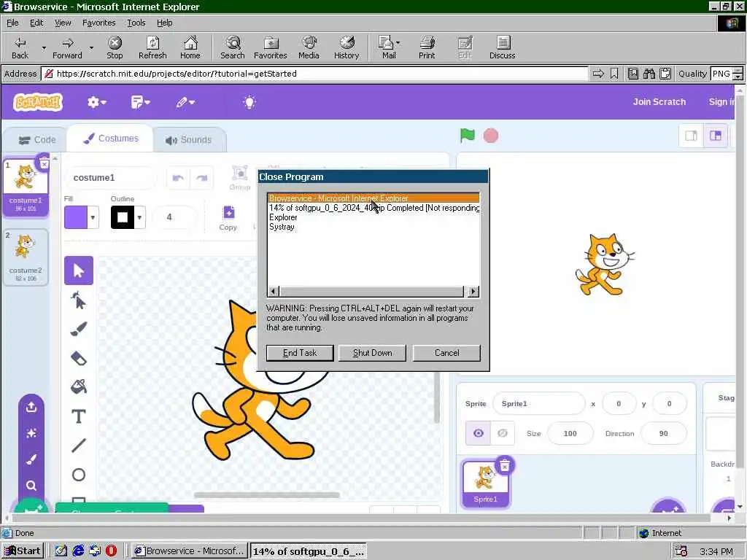Image resolution: width=747 pixels, height=560 pixels.
Task: Click the Forward toolbar button
Action: (x=67, y=47)
